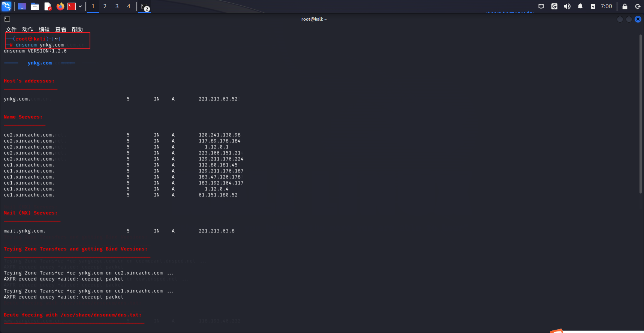The width and height of the screenshot is (644, 333).
Task: Open the 查看 menu
Action: click(60, 29)
